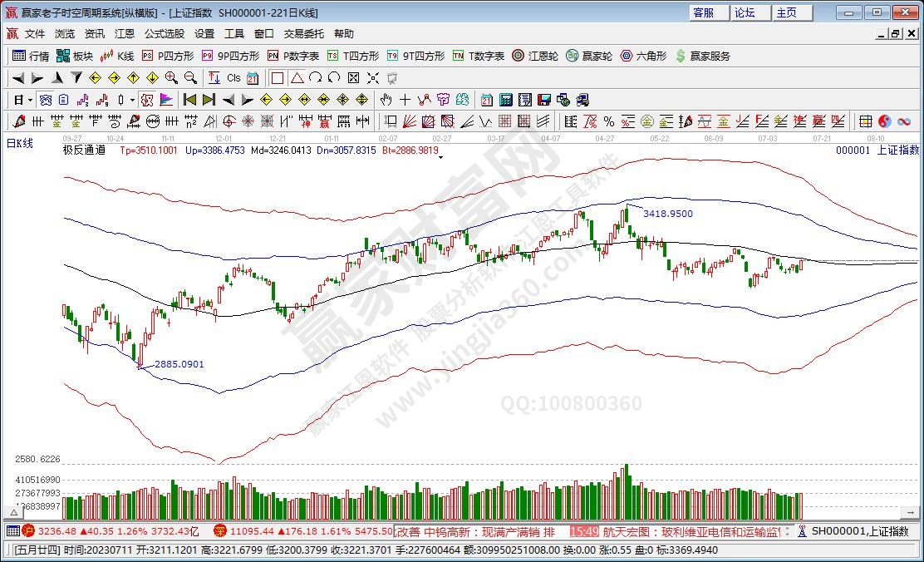Click the zoom in magnifier icon

coord(171,78)
